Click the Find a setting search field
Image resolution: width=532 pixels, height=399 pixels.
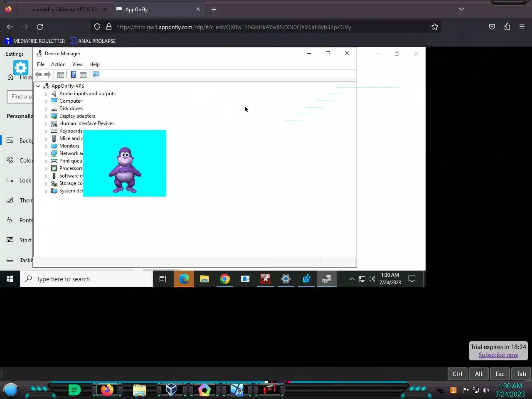tap(20, 96)
